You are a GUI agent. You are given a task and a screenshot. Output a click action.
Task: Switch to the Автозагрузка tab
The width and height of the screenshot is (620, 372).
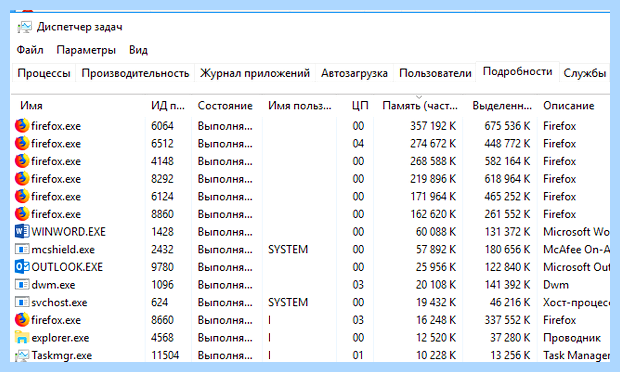pyautogui.click(x=354, y=73)
